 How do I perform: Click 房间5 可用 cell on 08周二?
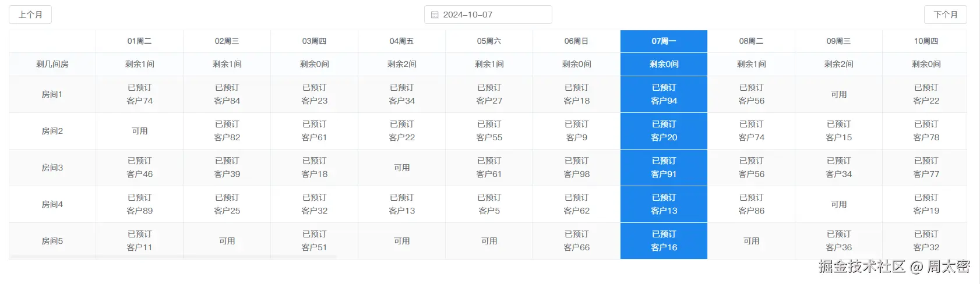[752, 241]
